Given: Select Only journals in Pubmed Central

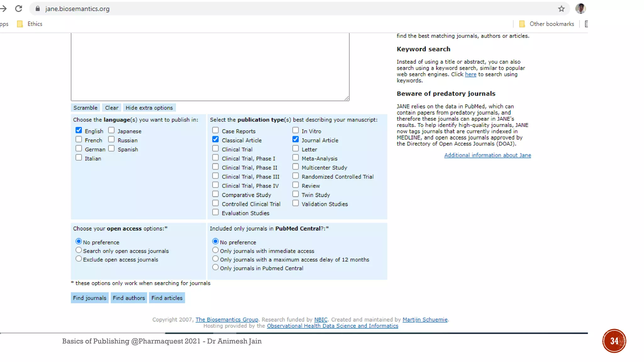Looking at the screenshot, I should coord(215,267).
